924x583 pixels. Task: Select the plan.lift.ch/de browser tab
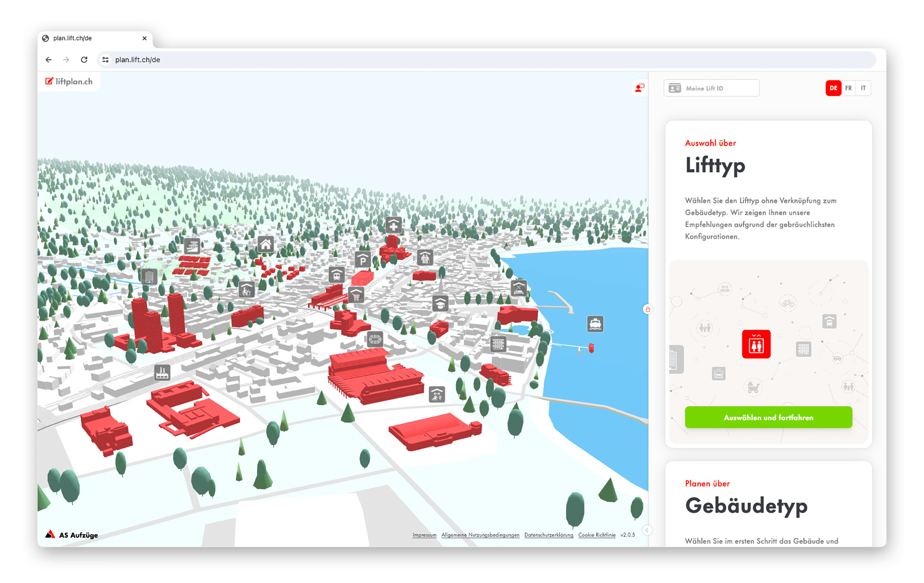(x=91, y=38)
